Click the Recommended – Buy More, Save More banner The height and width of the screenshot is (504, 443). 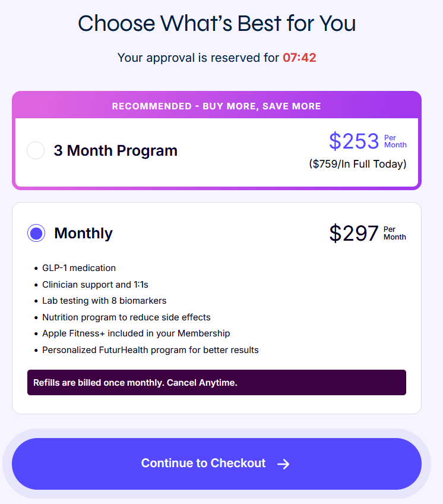tap(216, 106)
